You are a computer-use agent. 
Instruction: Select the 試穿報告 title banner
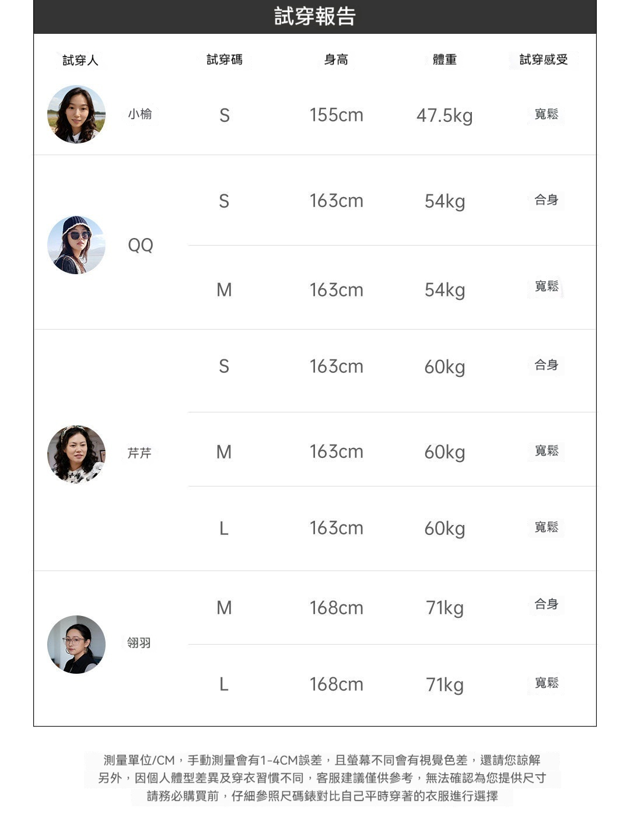315,16
